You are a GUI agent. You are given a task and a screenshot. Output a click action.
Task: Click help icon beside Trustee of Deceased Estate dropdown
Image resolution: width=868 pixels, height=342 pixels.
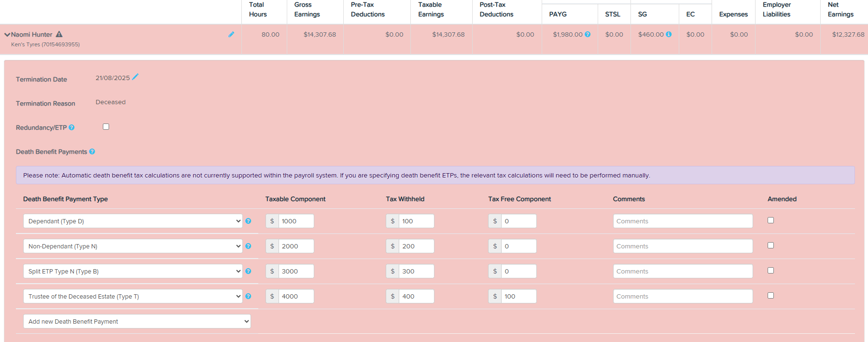248,296
